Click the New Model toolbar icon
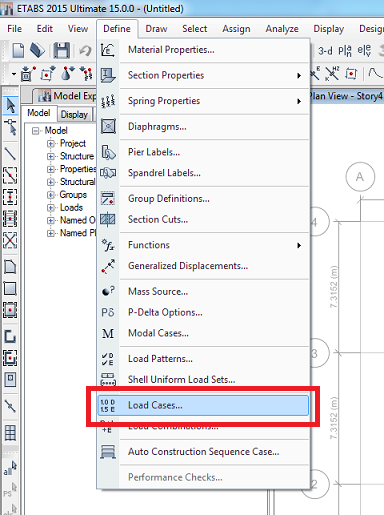 [18, 51]
